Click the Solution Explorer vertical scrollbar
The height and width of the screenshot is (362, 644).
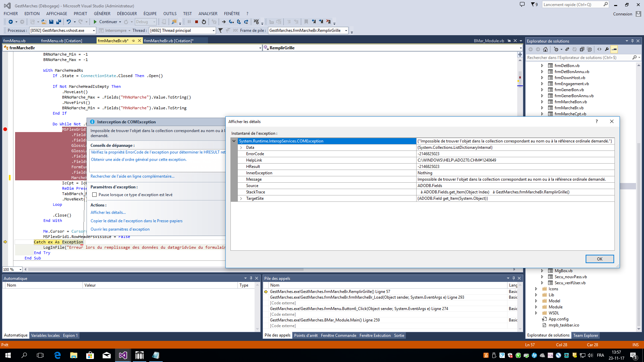(x=639, y=198)
